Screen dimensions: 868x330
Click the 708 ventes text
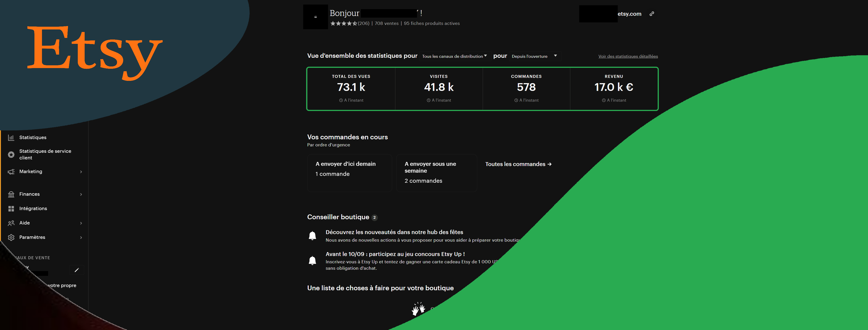click(386, 23)
